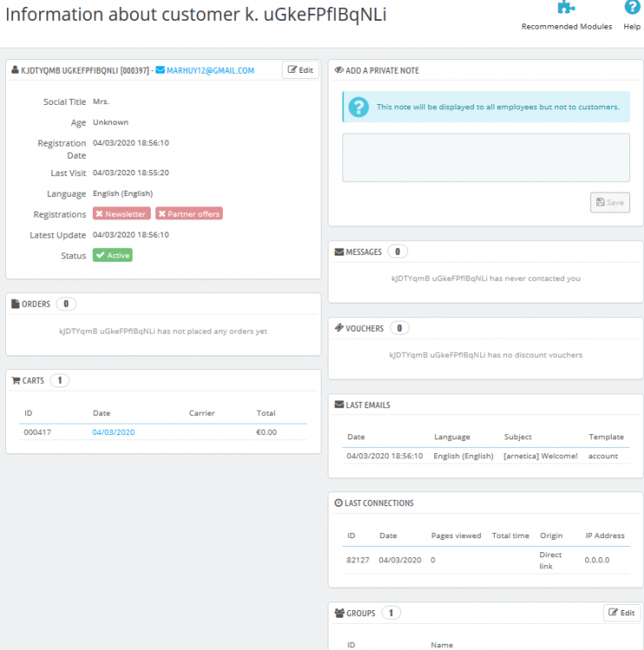Edit customer details with the Edit button
The image size is (644, 650).
[300, 69]
